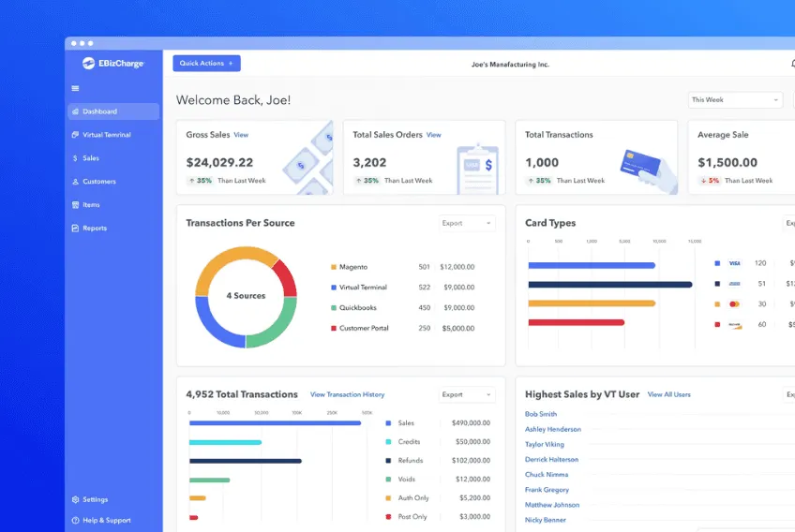The image size is (795, 532).
Task: Click the Post Only legend label
Action: click(x=412, y=517)
